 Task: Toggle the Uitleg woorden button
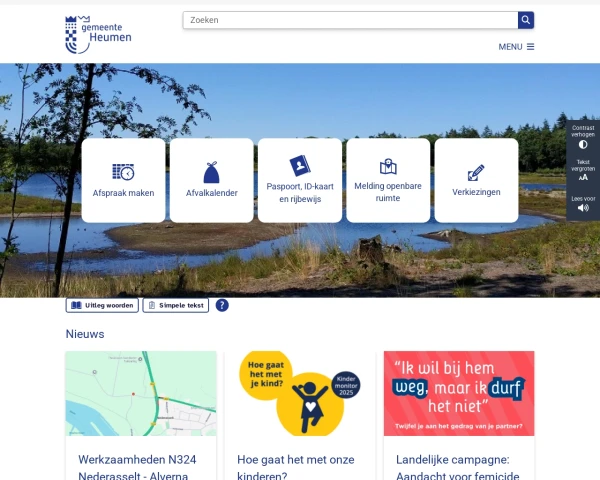(x=102, y=305)
